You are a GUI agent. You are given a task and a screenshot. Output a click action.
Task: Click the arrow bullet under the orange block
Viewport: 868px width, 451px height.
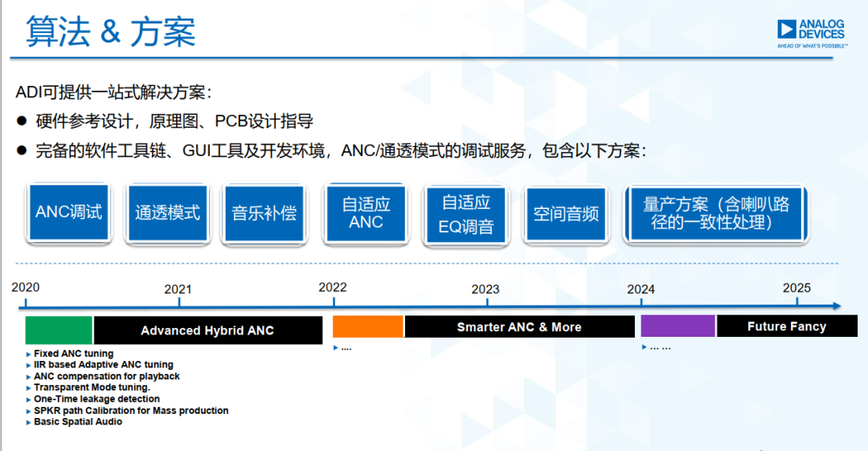coord(335,348)
